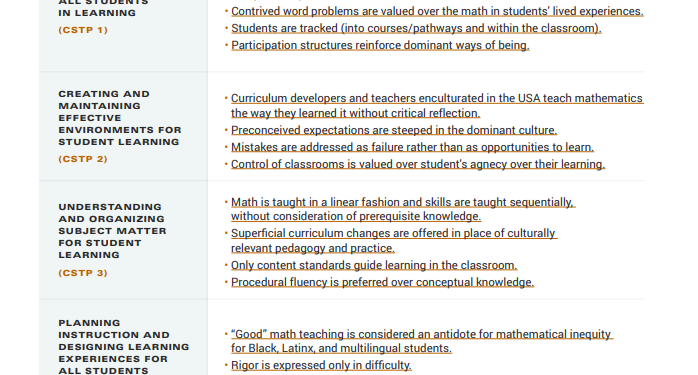Select the Creating and Maintaining Effective Environments heading
The height and width of the screenshot is (375, 698).
coord(120,118)
